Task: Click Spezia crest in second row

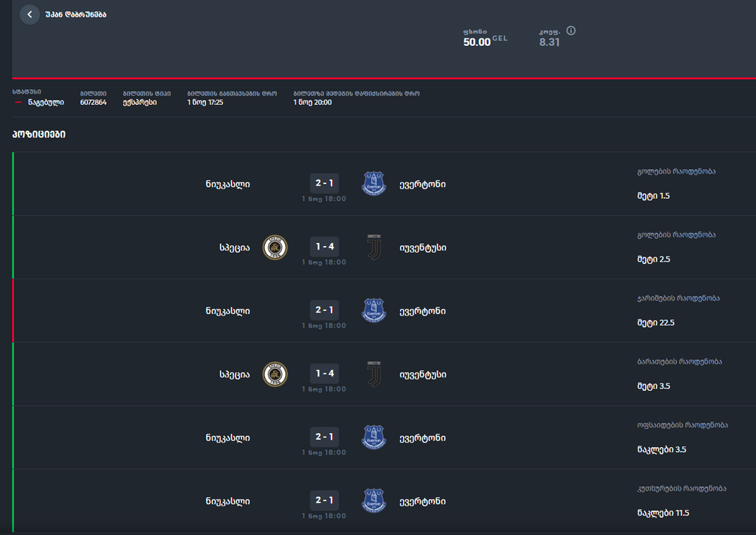Action: click(x=275, y=248)
